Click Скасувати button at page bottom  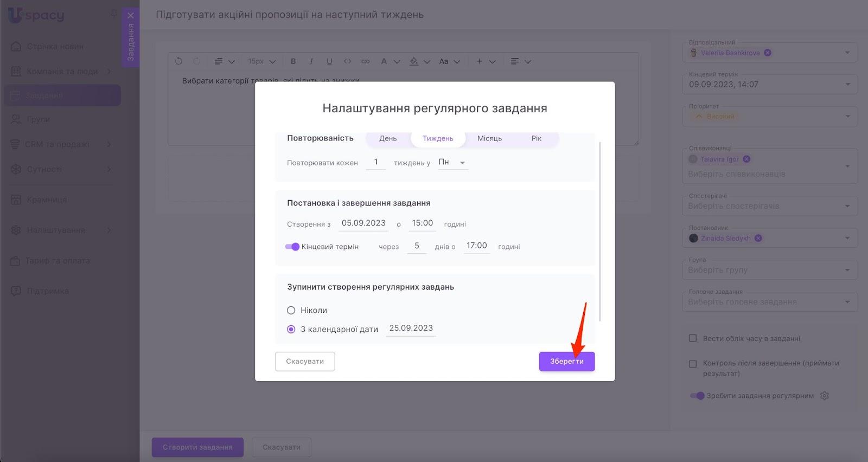click(282, 447)
